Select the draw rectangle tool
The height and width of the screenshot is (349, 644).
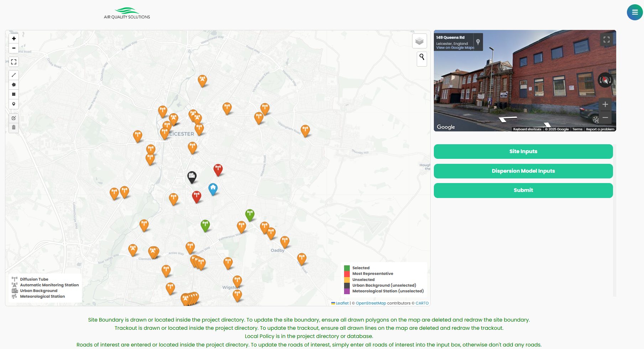pyautogui.click(x=14, y=94)
